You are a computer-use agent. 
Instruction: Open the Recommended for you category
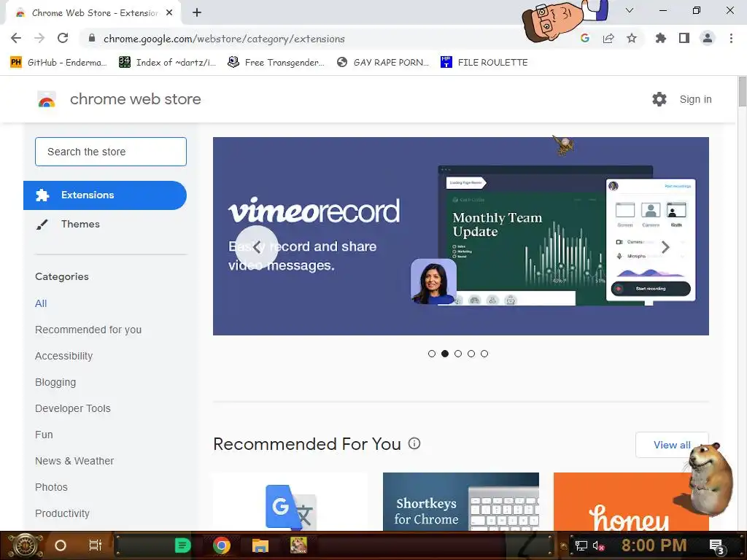click(88, 330)
